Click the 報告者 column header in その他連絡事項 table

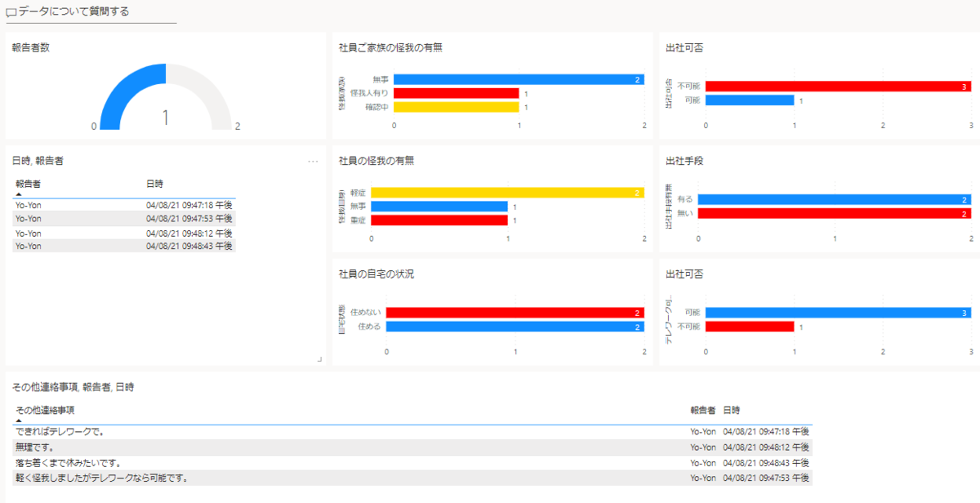pyautogui.click(x=702, y=410)
